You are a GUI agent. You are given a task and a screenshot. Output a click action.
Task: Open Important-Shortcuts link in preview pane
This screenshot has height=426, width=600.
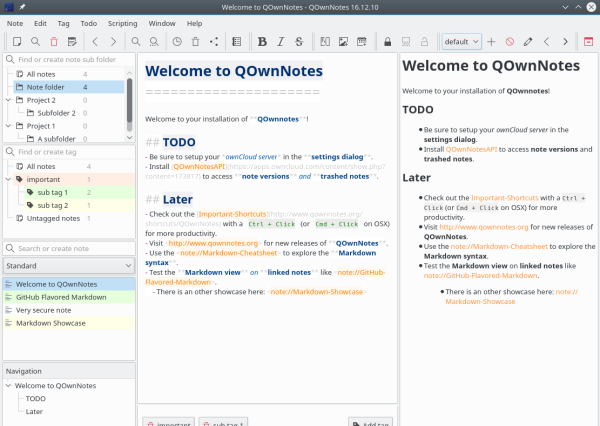505,198
